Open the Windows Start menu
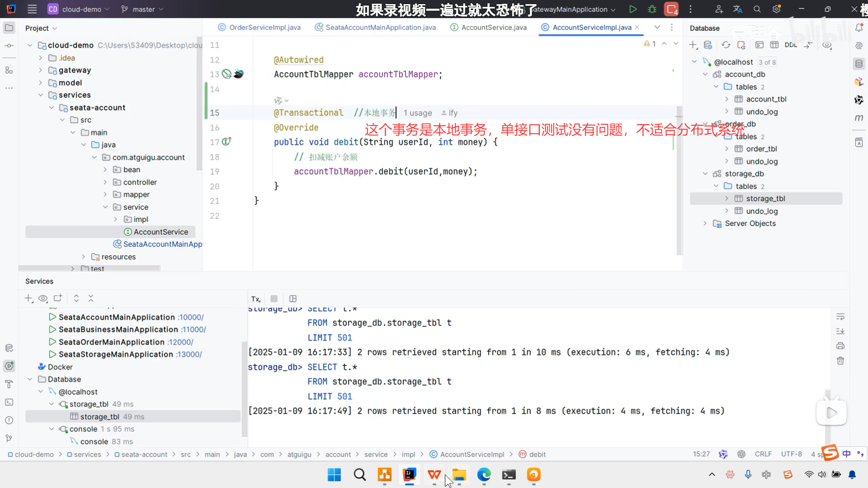868x488 pixels. (x=334, y=474)
